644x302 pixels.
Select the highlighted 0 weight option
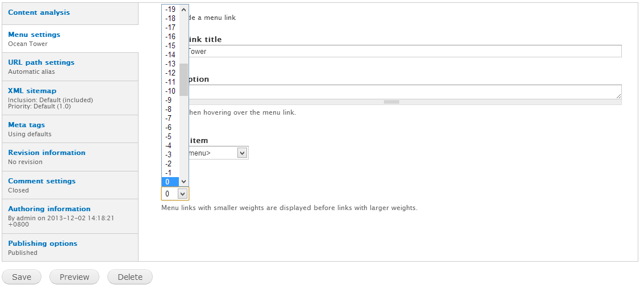(x=168, y=182)
